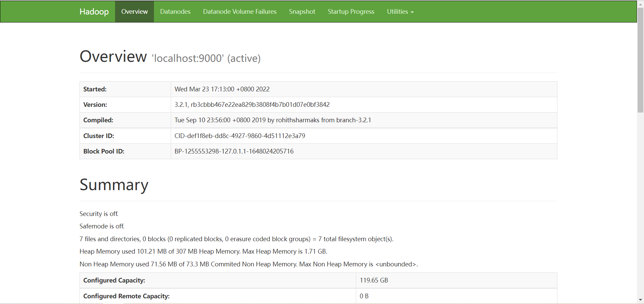Click the Started timestamp entry

click(x=222, y=89)
